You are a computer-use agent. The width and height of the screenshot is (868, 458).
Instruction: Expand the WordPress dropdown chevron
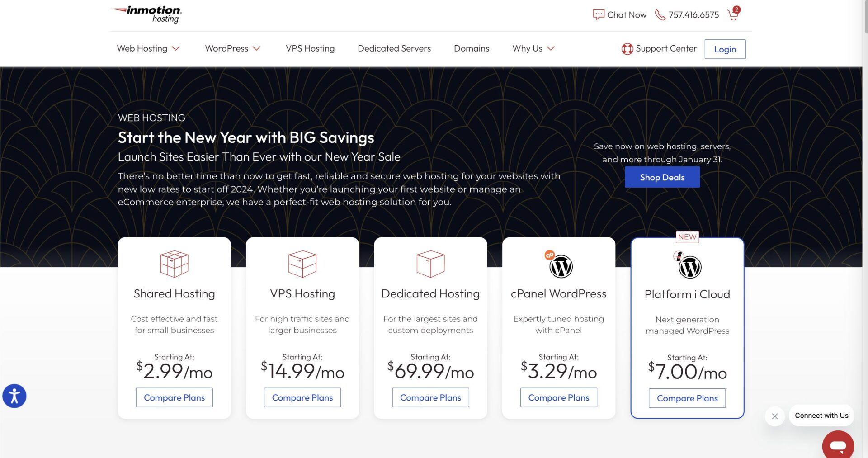pos(257,48)
